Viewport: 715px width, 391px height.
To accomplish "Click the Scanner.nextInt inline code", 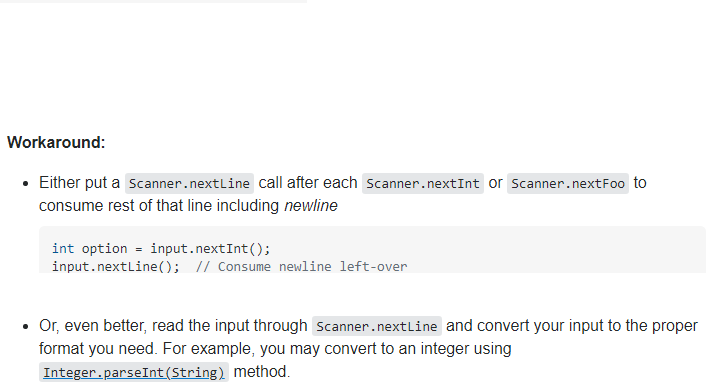I will coord(423,183).
